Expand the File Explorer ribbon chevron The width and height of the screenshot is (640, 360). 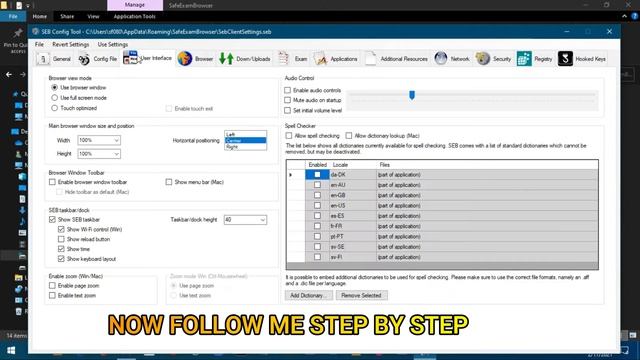(x=624, y=16)
